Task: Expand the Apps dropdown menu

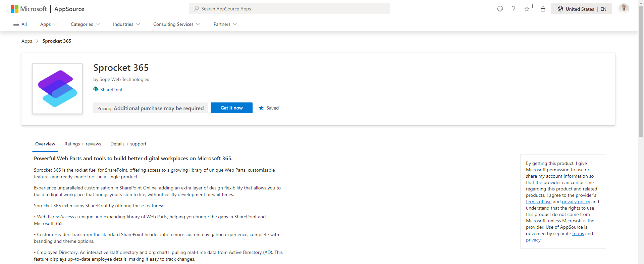Action: [x=49, y=24]
